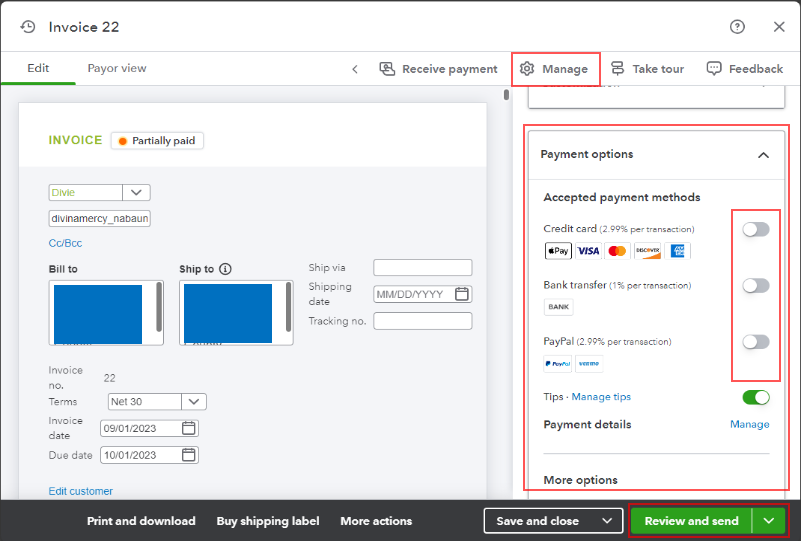Click the More options heading
This screenshot has height=541, width=801.
[x=580, y=480]
